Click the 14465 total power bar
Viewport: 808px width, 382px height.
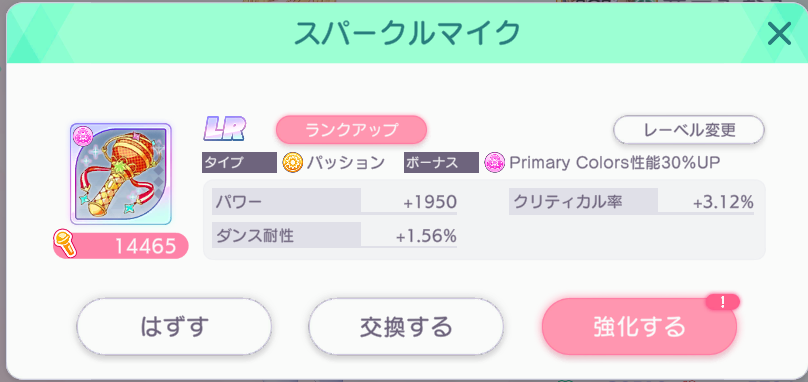[121, 246]
